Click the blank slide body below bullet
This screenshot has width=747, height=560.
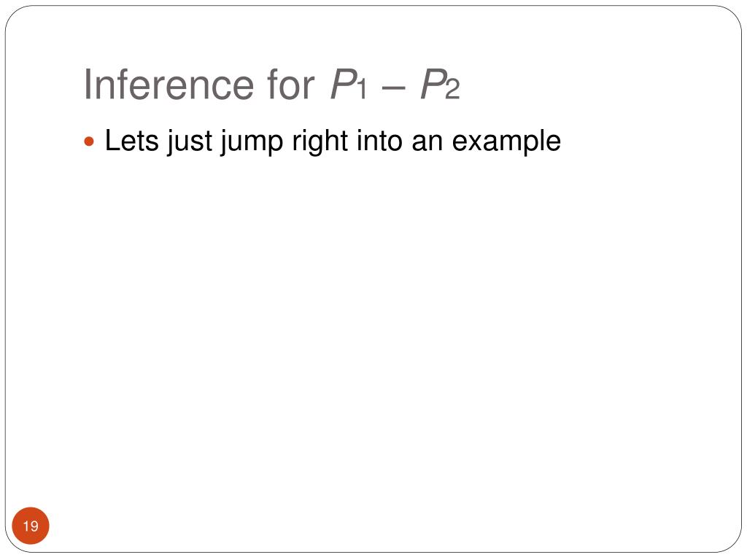point(373,333)
